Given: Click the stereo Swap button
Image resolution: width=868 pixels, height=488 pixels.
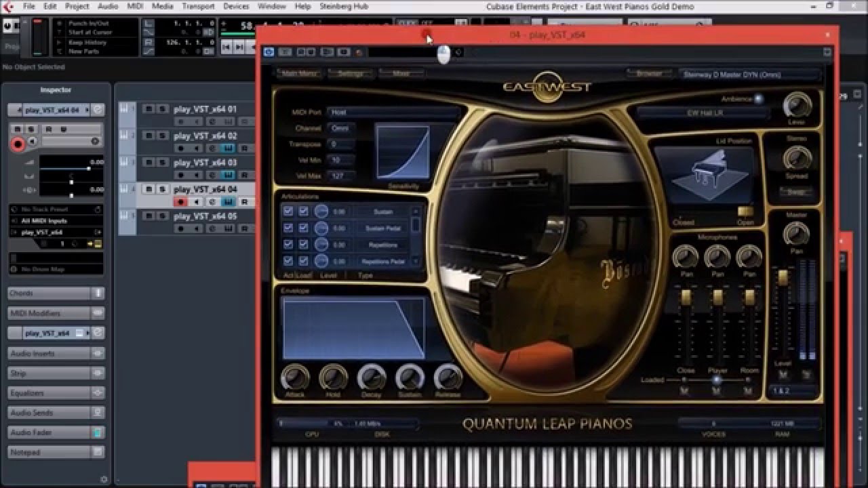Looking at the screenshot, I should pyautogui.click(x=796, y=192).
